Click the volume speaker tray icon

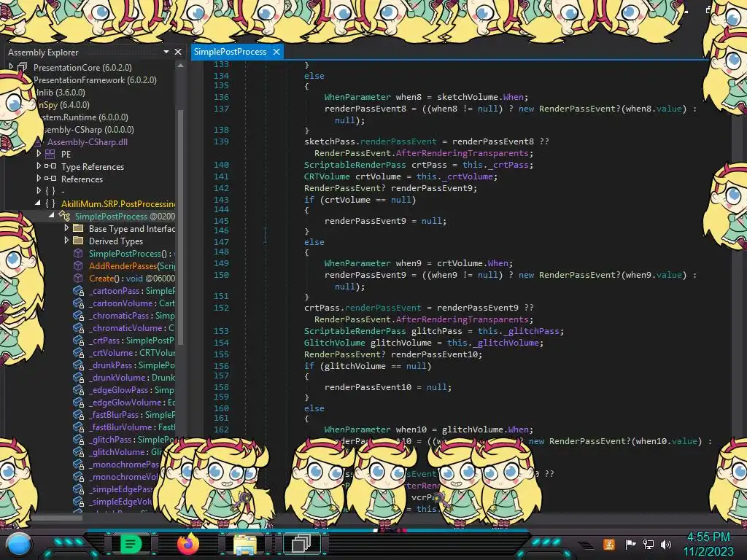point(666,544)
